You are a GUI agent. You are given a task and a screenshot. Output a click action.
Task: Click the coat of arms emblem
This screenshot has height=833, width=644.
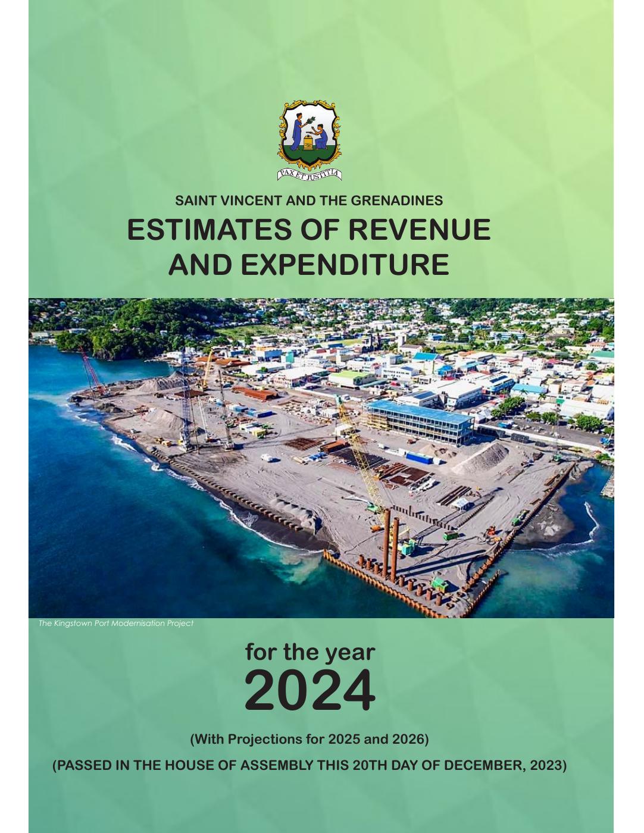point(309,134)
